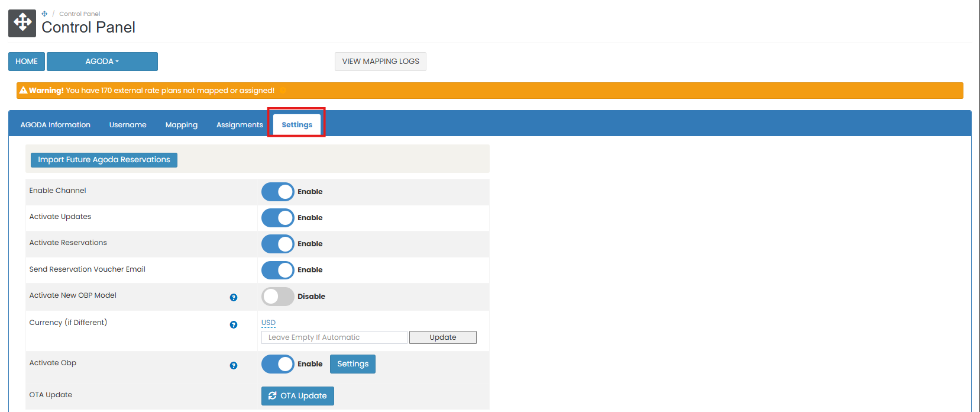Open the Assignments tab
This screenshot has width=980, height=412.
[240, 125]
